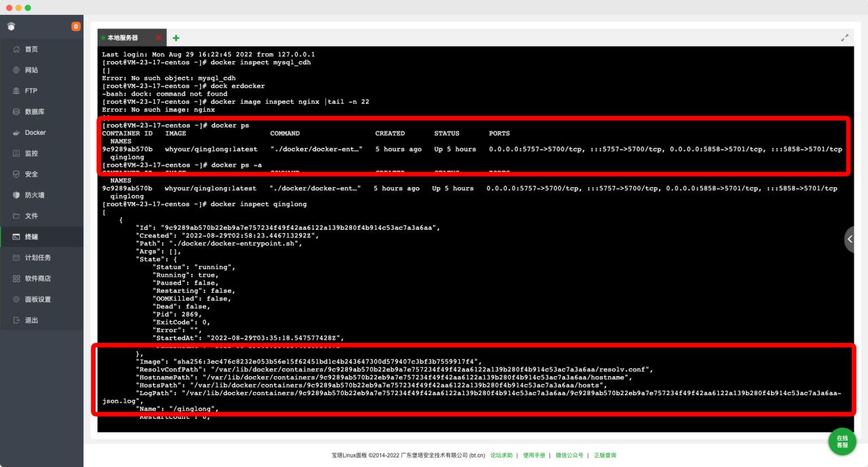Click the BT panel logo icon

[x=9, y=26]
